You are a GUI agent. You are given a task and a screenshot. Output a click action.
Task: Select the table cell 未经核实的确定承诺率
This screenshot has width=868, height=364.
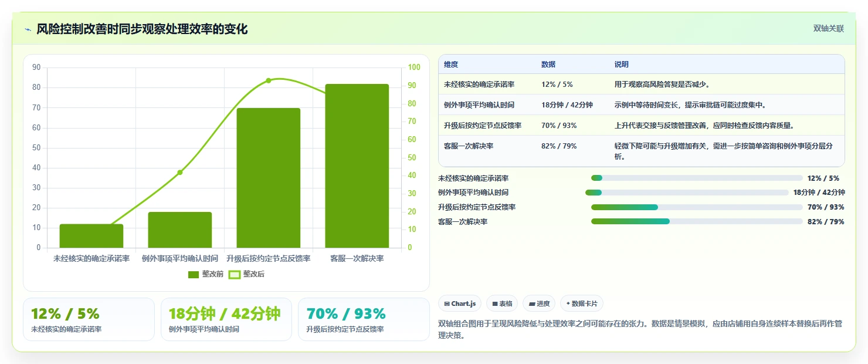pyautogui.click(x=479, y=84)
